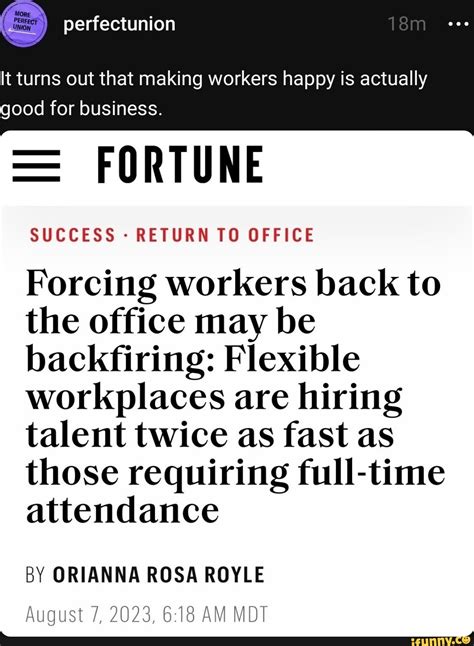The image size is (474, 646).
Task: Open the Fortune hamburger navigation menu
Action: (x=36, y=166)
